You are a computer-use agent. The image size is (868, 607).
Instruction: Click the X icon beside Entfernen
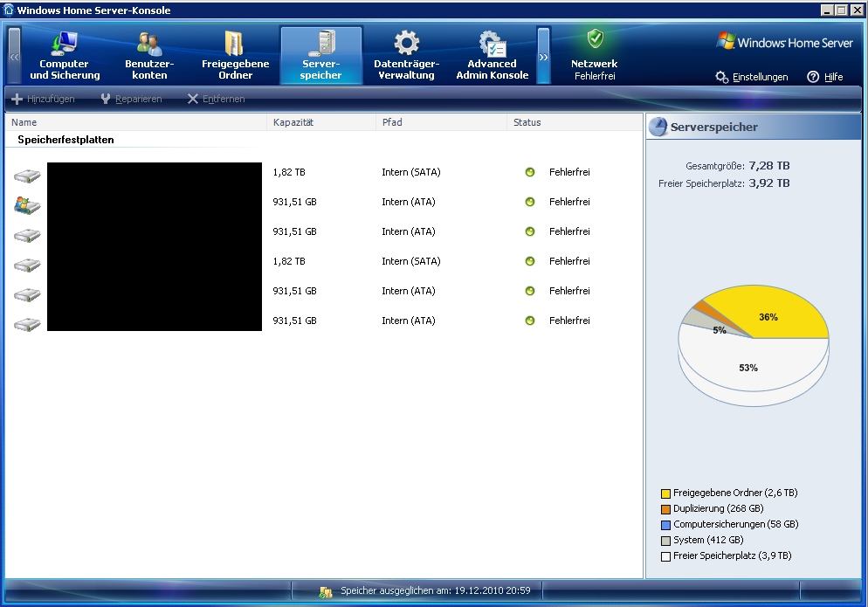(193, 99)
